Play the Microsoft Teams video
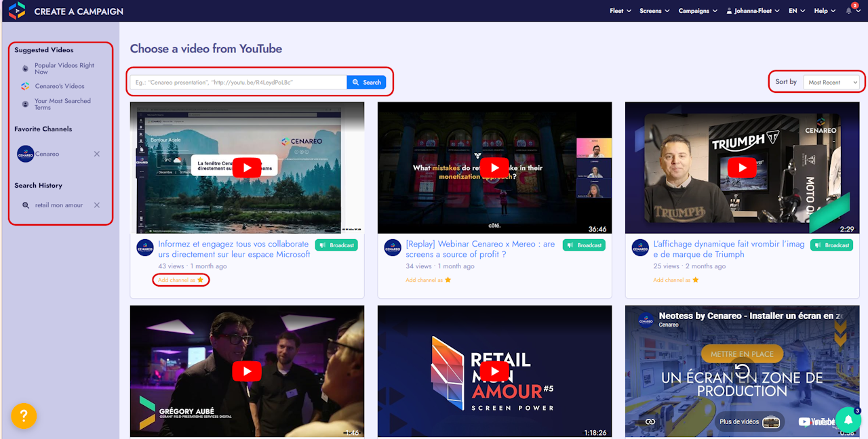The height and width of the screenshot is (439, 868). click(247, 168)
